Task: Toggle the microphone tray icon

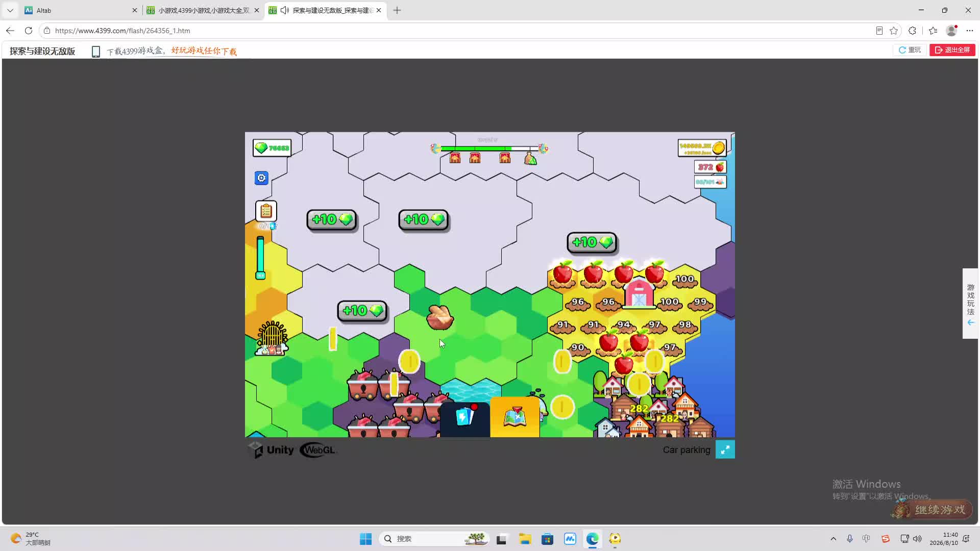Action: point(850,539)
